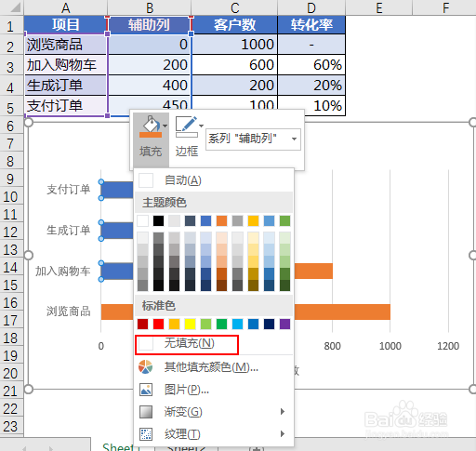The image size is (476, 451).
Task: Open the series '辅助列' element selector
Action: pyautogui.click(x=253, y=139)
